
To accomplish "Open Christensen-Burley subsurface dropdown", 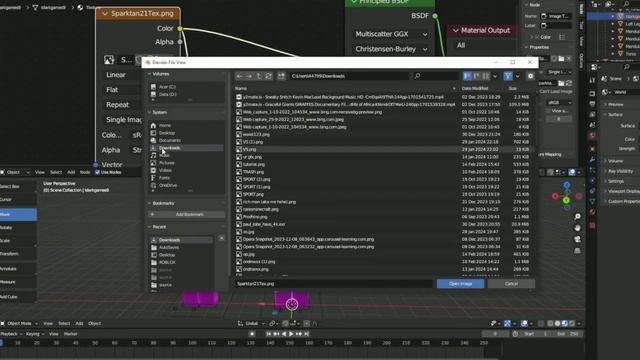I will coord(391,49).
